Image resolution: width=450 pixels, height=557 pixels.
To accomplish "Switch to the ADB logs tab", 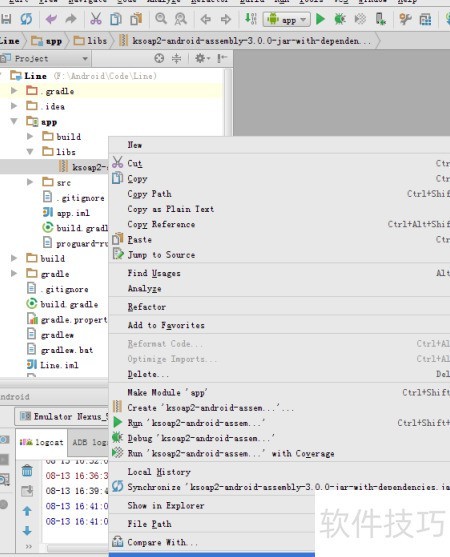I will (x=90, y=443).
